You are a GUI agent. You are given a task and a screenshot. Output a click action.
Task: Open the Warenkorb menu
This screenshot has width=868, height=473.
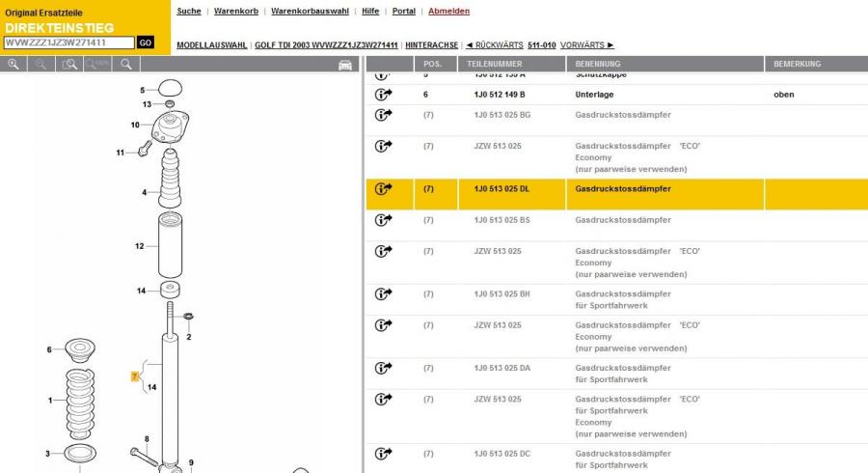[x=236, y=12]
